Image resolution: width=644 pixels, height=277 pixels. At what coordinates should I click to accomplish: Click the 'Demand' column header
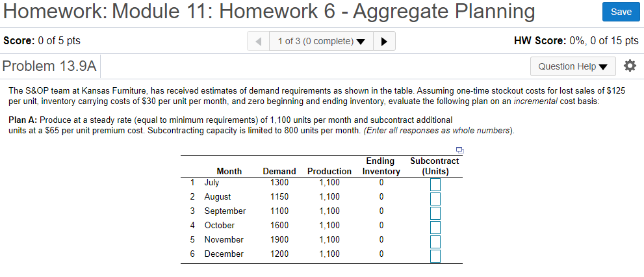point(279,172)
